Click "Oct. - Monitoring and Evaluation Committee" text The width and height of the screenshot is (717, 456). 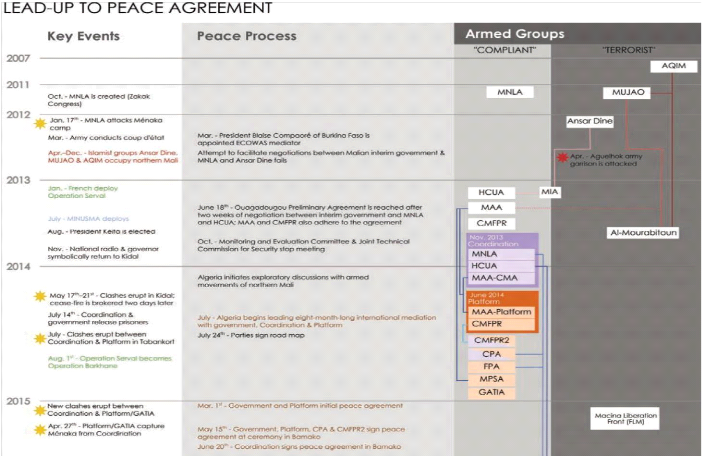(304, 245)
